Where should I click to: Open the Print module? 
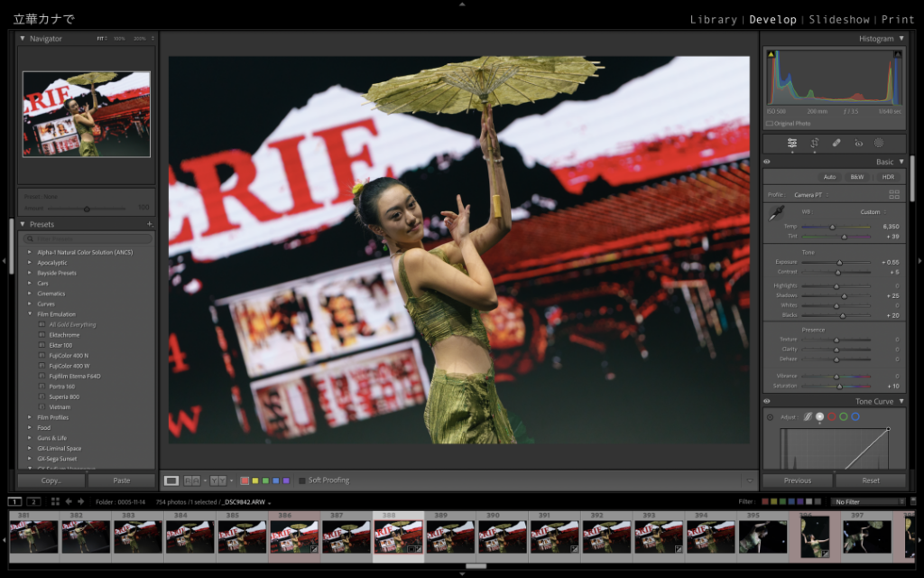click(898, 20)
